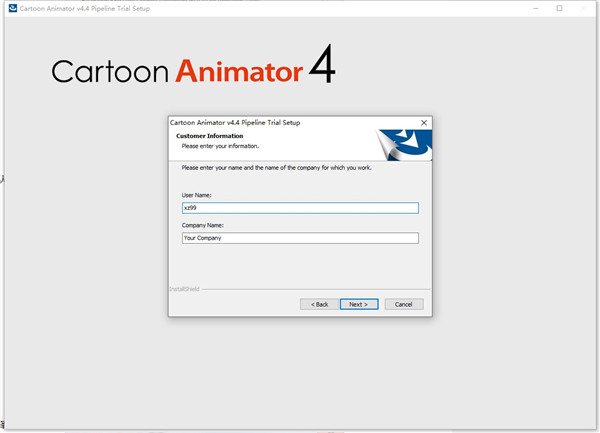Close the Customer Information setup dialog

coord(424,122)
